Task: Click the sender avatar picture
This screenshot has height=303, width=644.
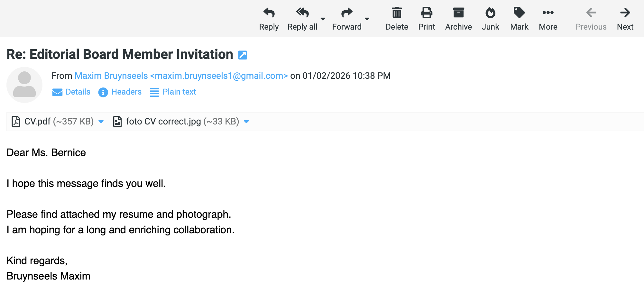Action: 24,85
